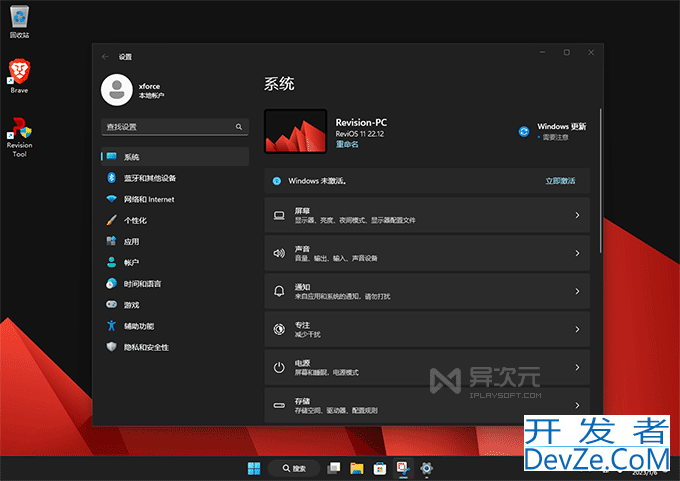This screenshot has width=680, height=481.
Task: Open the 通知 notifications row
Action: pyautogui.click(x=427, y=291)
